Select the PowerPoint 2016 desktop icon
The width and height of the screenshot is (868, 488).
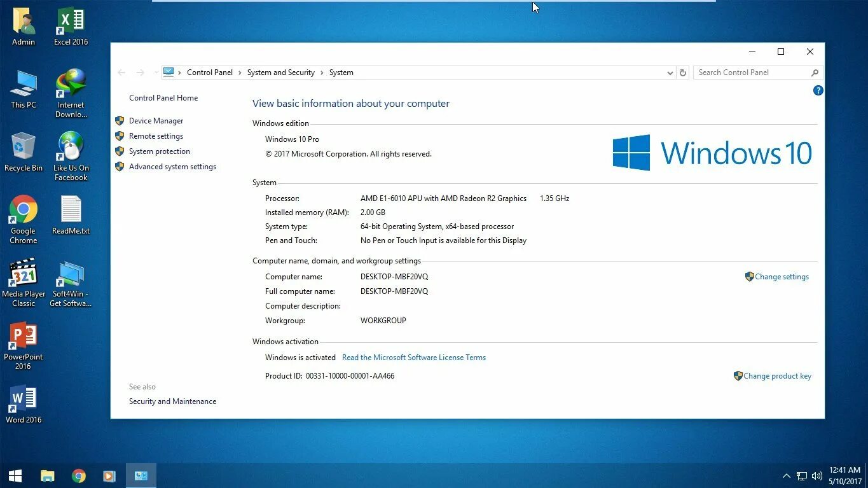[x=24, y=345]
